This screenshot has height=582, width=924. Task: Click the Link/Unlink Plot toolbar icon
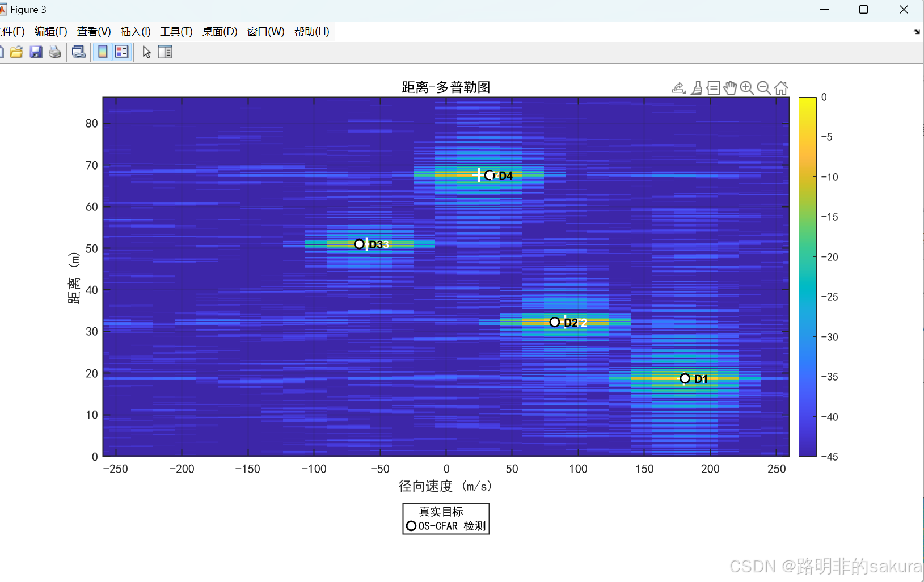[79, 52]
